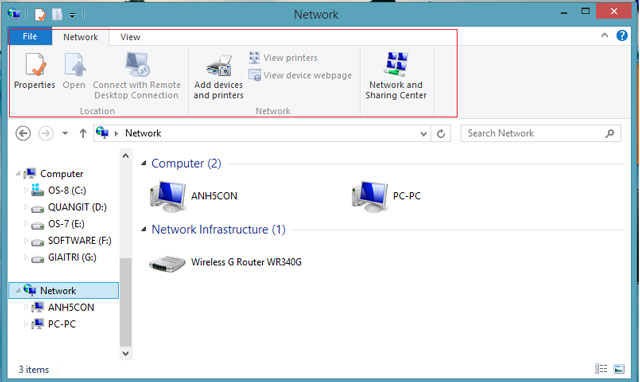Screen dimensions: 640x382
Task: Click the Search Network input box
Action: [x=540, y=133]
